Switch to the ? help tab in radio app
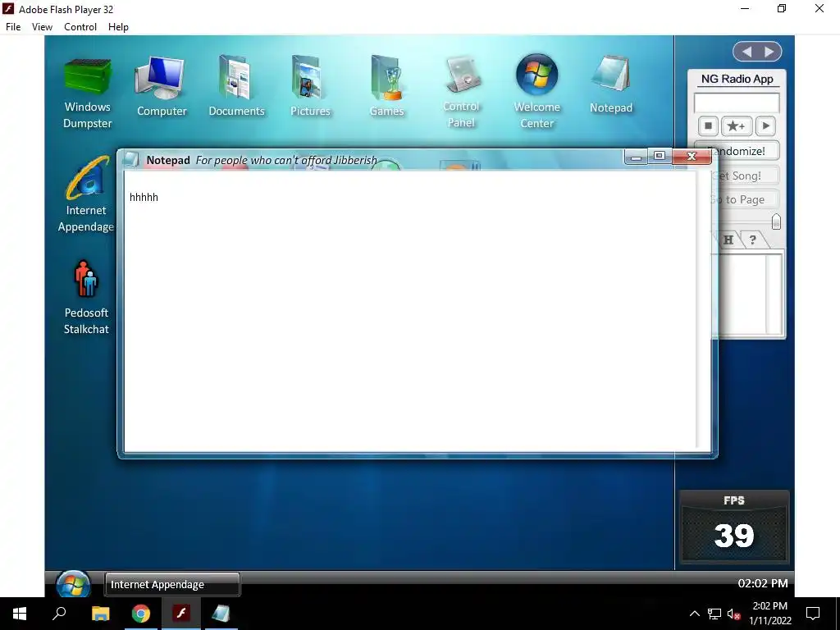This screenshot has height=630, width=840. [x=753, y=240]
